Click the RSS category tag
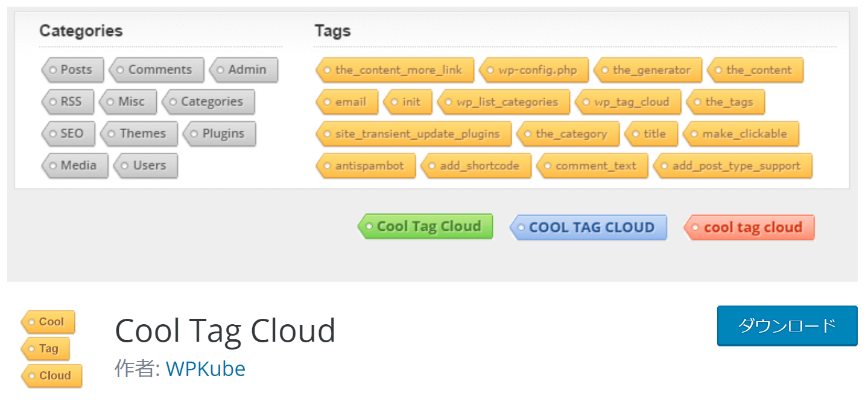This screenshot has width=868, height=411. tap(68, 102)
